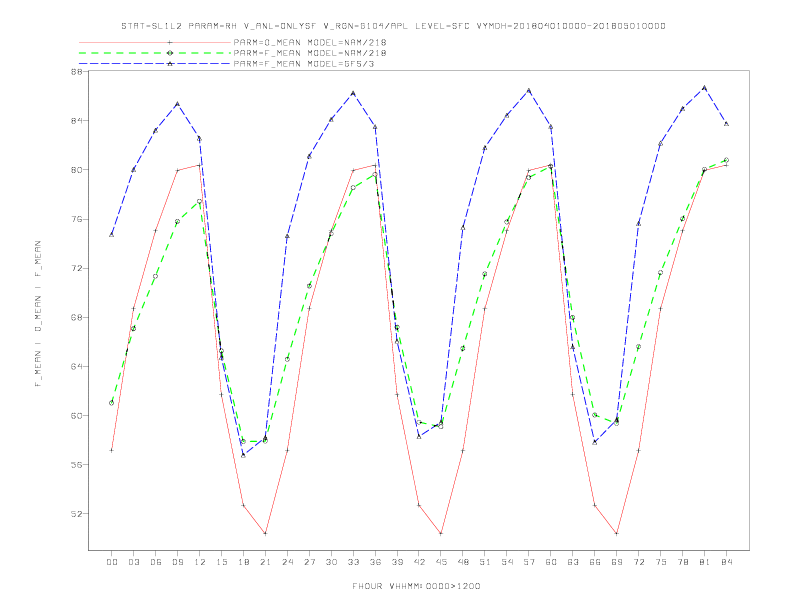Click x-axis tick label 12
This screenshot has height=612, width=792.
(200, 562)
